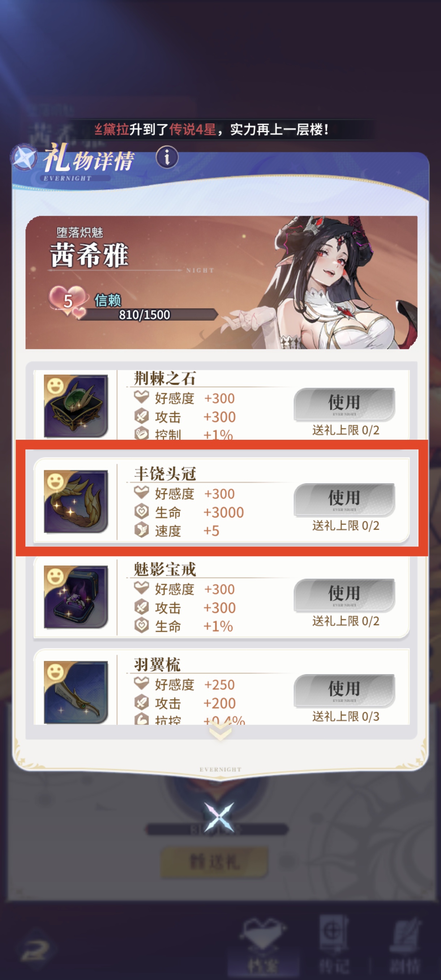This screenshot has height=980, width=441.
Task: Use the 荆棘之石 gift
Action: 344,404
